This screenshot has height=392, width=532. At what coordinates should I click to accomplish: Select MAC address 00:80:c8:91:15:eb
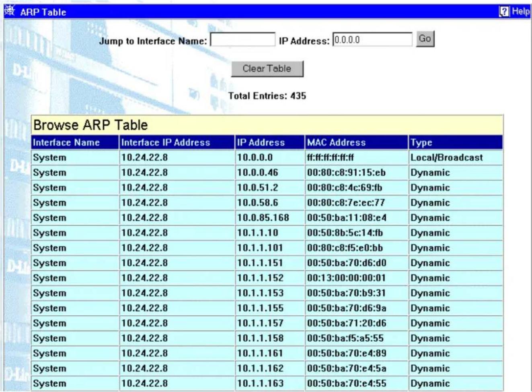(346, 173)
